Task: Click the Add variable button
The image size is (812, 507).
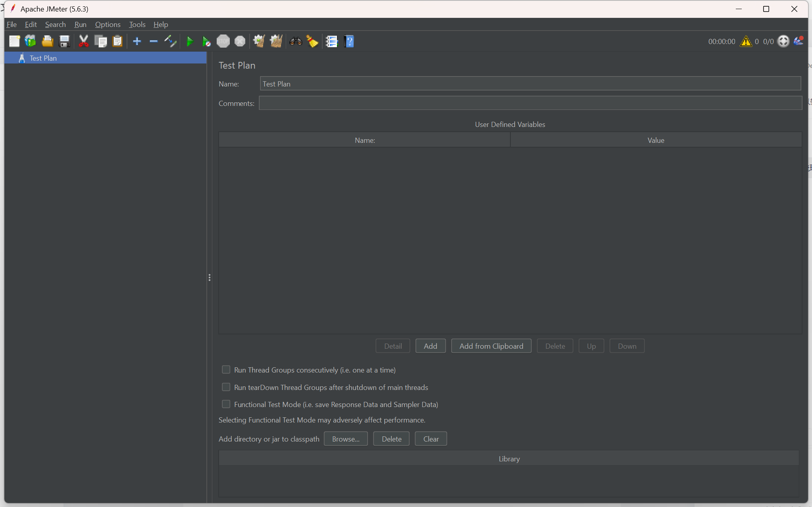Action: click(x=430, y=346)
